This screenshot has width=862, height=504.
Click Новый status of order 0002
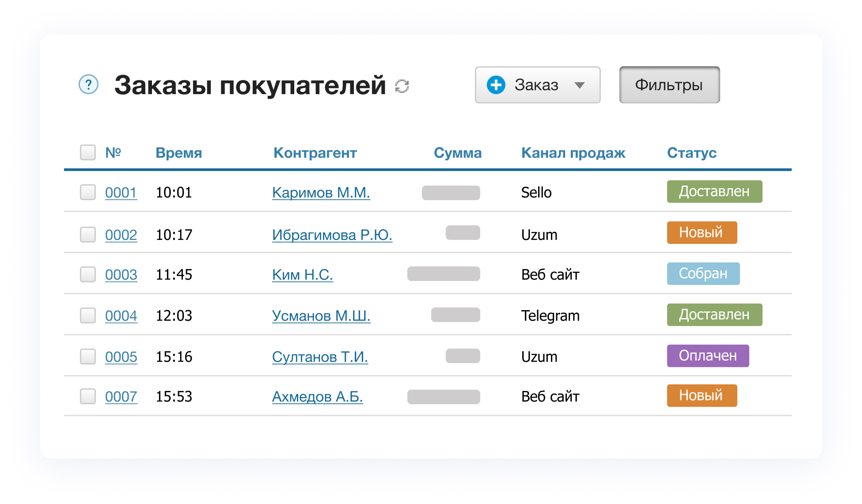click(x=702, y=232)
